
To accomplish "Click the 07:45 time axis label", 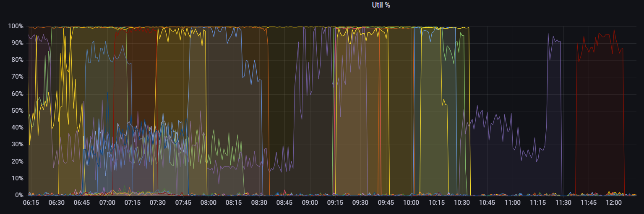I will tap(183, 203).
